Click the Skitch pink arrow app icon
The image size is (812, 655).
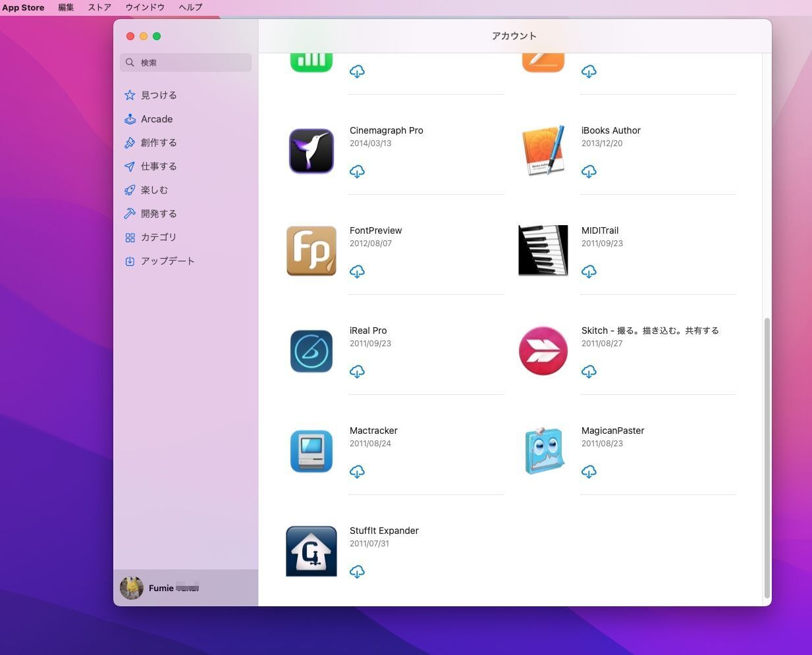(543, 351)
